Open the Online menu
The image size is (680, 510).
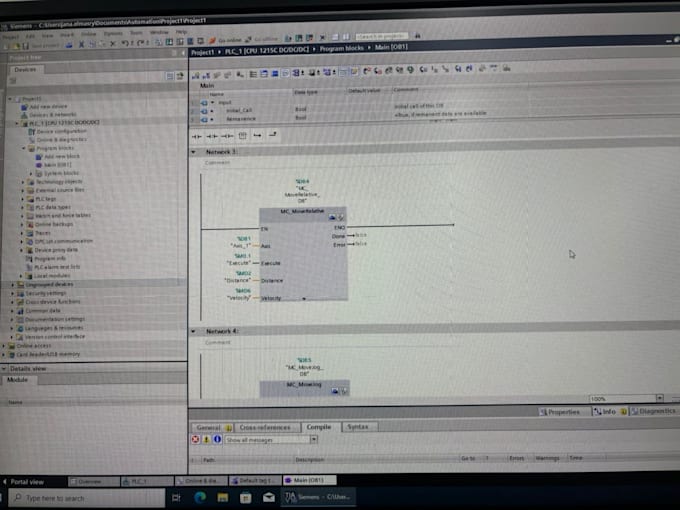[89, 34]
